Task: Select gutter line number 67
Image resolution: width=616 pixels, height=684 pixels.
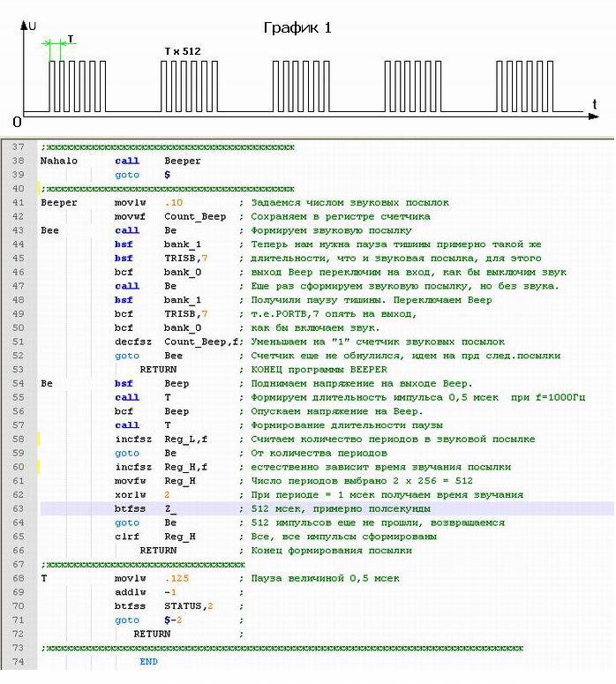Action: [x=19, y=564]
